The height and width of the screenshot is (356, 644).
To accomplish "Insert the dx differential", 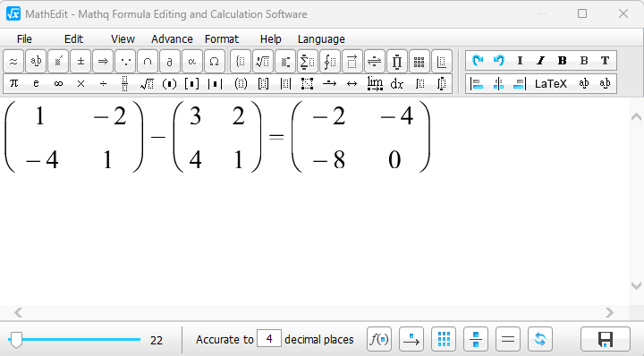I will (397, 84).
